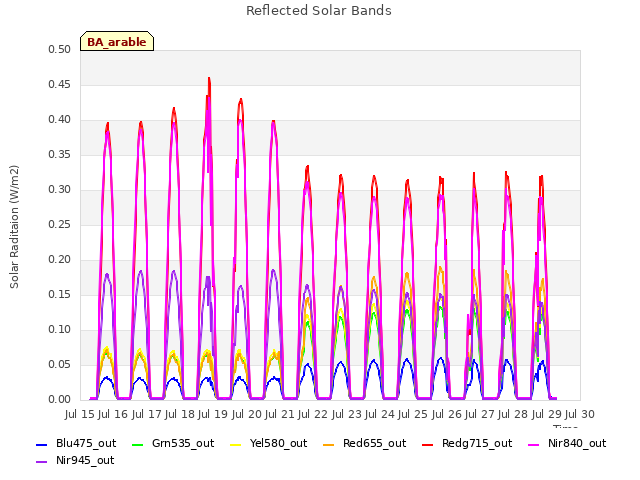Click the Blu475_out legend label
The width and height of the screenshot is (640, 480).
[86, 443]
